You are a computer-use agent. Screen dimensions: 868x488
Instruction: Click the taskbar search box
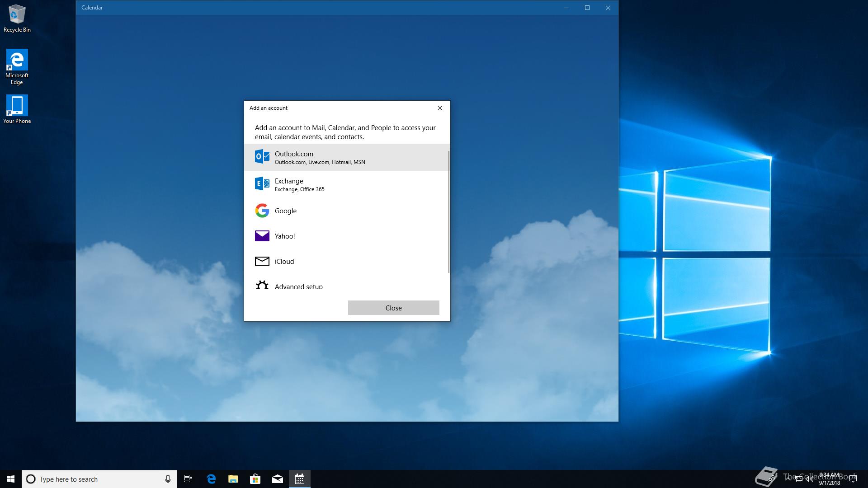pyautogui.click(x=99, y=479)
